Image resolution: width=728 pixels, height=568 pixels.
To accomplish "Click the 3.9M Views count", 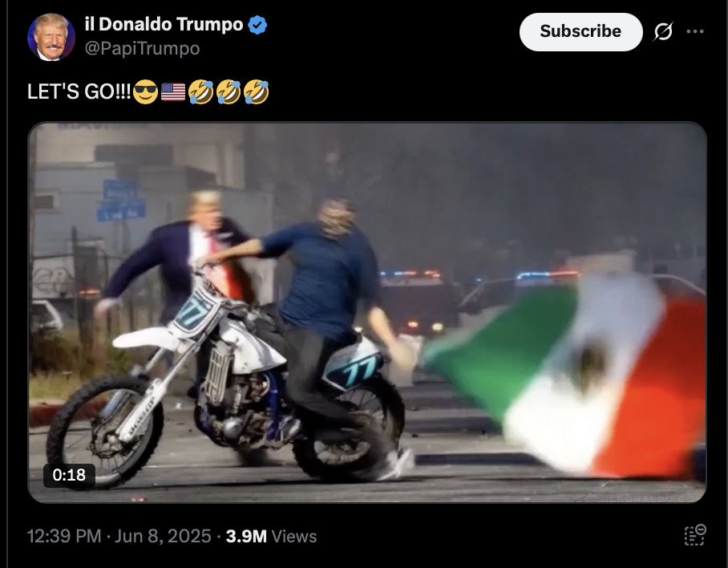I will 271,536.
